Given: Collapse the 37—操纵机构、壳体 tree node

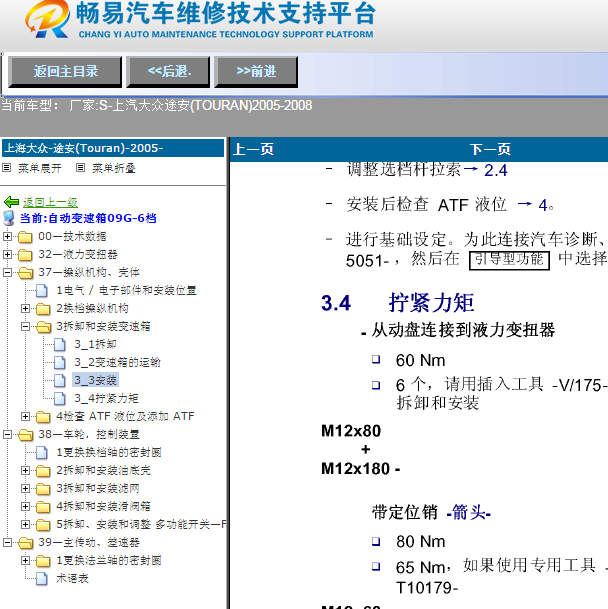Looking at the screenshot, I should point(7,272).
